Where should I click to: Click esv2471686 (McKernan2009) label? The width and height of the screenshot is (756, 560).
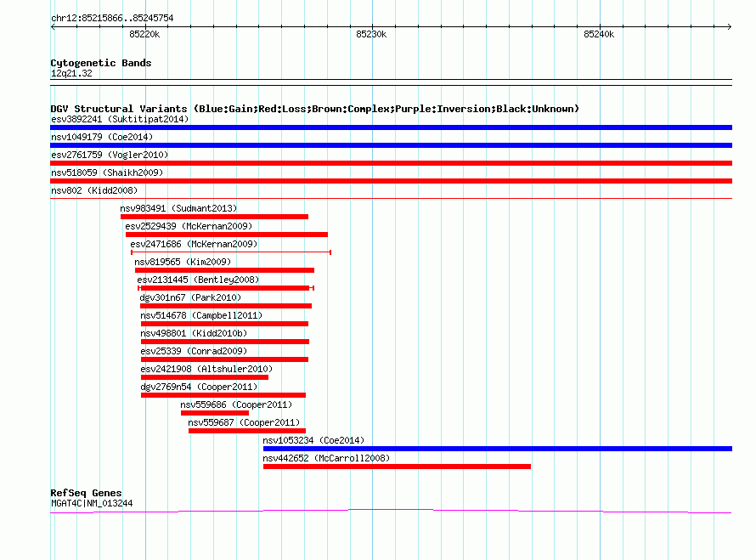(194, 244)
